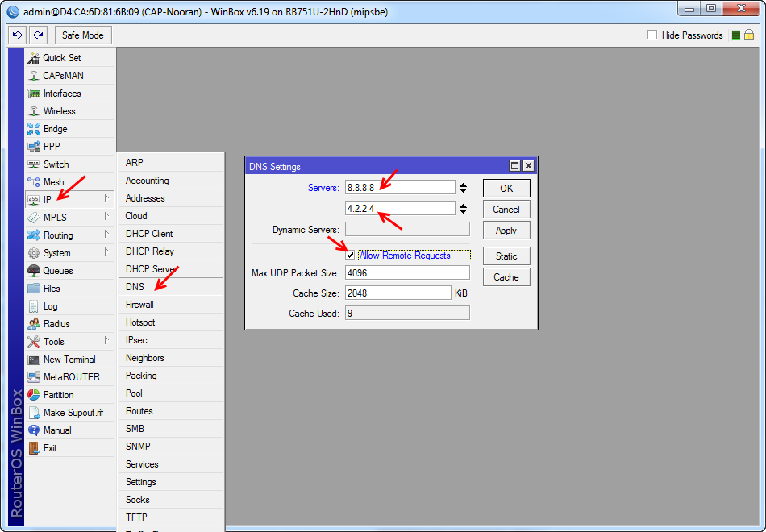This screenshot has height=532, width=766.
Task: Expand the Tools submenu arrow
Action: coord(106,340)
